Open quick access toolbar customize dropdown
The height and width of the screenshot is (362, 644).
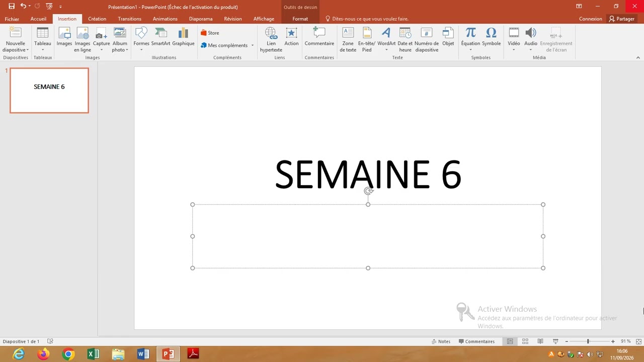point(60,7)
